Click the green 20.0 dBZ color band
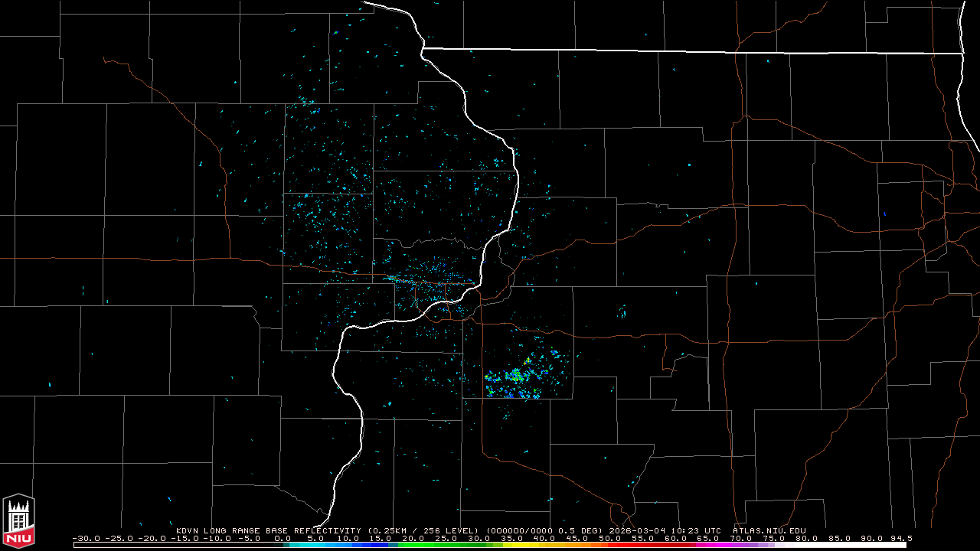The width and height of the screenshot is (980, 551). click(413, 545)
